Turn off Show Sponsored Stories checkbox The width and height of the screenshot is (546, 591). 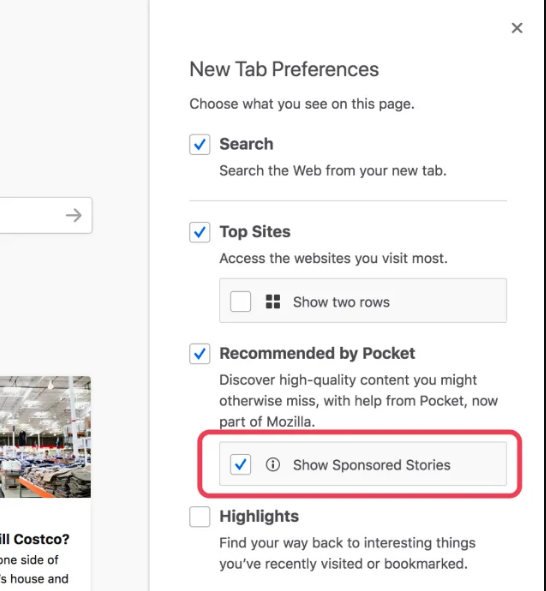(x=240, y=464)
